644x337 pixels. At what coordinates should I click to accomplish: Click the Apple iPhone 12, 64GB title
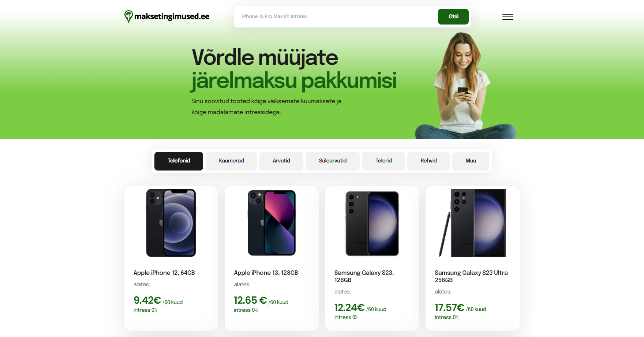click(164, 273)
